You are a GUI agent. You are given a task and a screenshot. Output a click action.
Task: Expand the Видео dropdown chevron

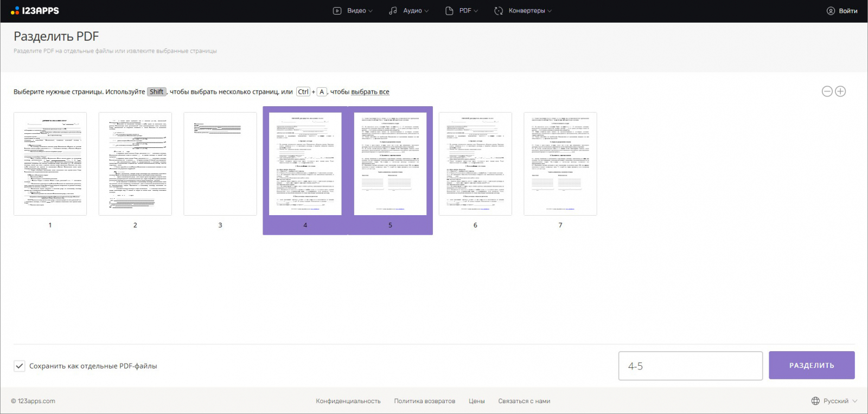(371, 11)
